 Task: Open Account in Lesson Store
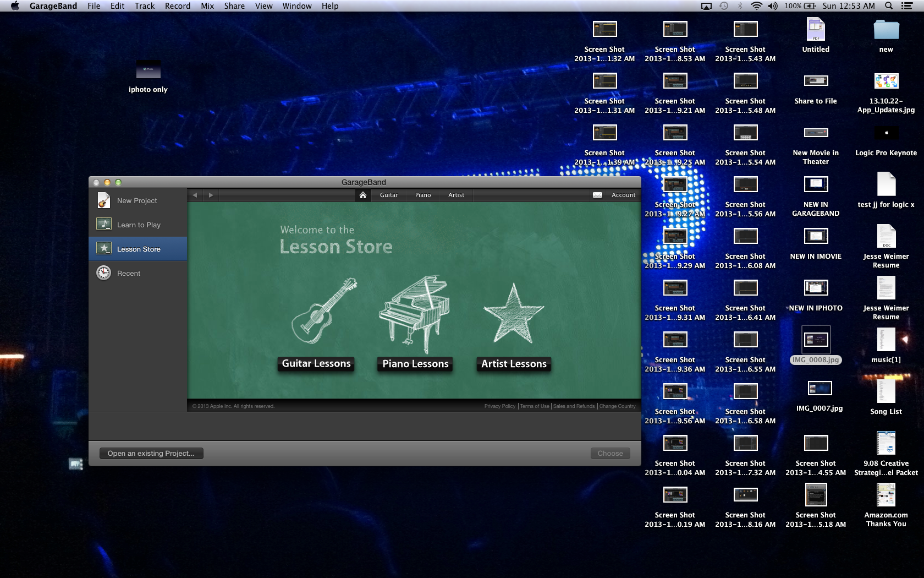click(x=623, y=195)
